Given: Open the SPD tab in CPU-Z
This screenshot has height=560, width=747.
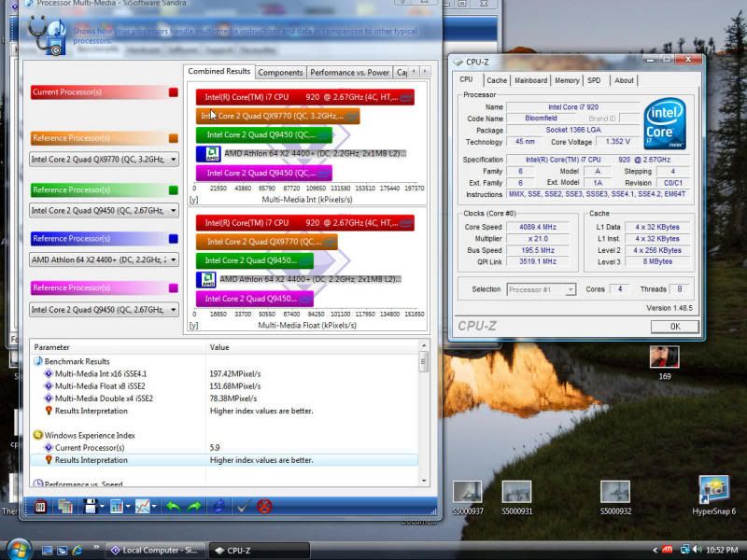Looking at the screenshot, I should 594,80.
